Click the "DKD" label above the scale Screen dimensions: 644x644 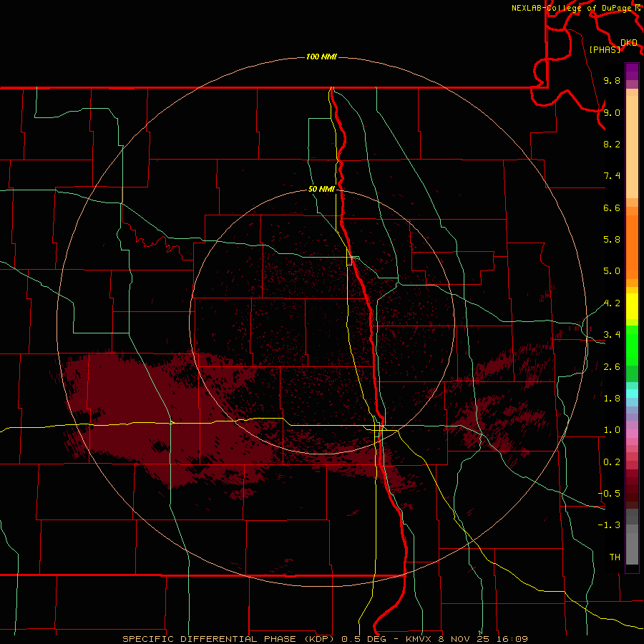pyautogui.click(x=629, y=43)
